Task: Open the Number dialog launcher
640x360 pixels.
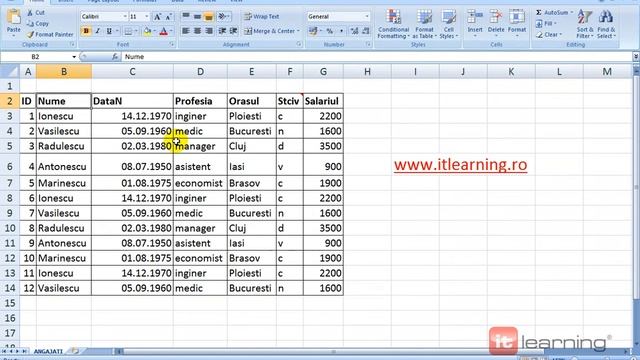Action: point(368,44)
